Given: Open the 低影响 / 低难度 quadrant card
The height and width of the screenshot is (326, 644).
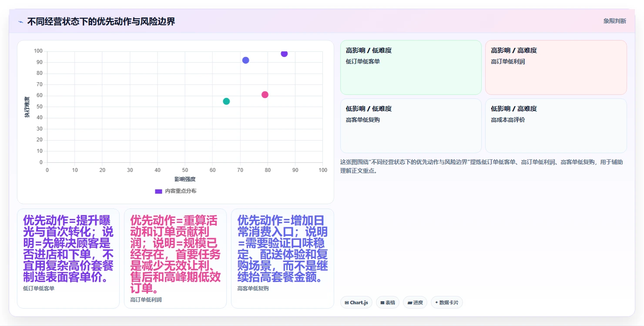Looking at the screenshot, I should pos(411,126).
